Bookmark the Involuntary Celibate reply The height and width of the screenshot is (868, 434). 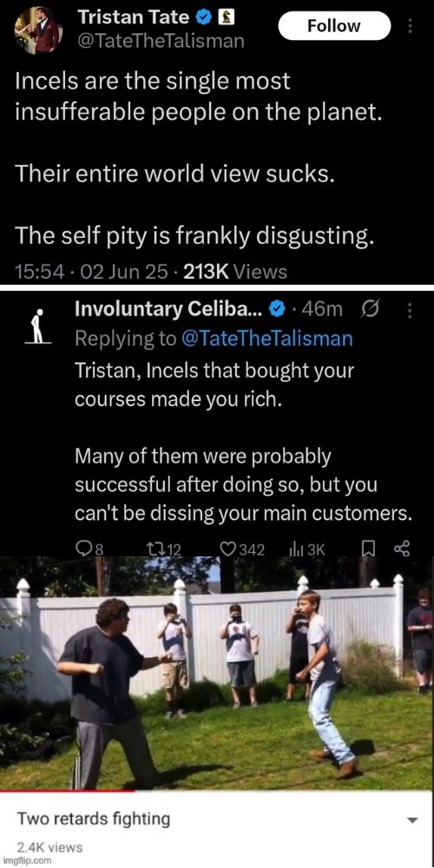pyautogui.click(x=369, y=549)
